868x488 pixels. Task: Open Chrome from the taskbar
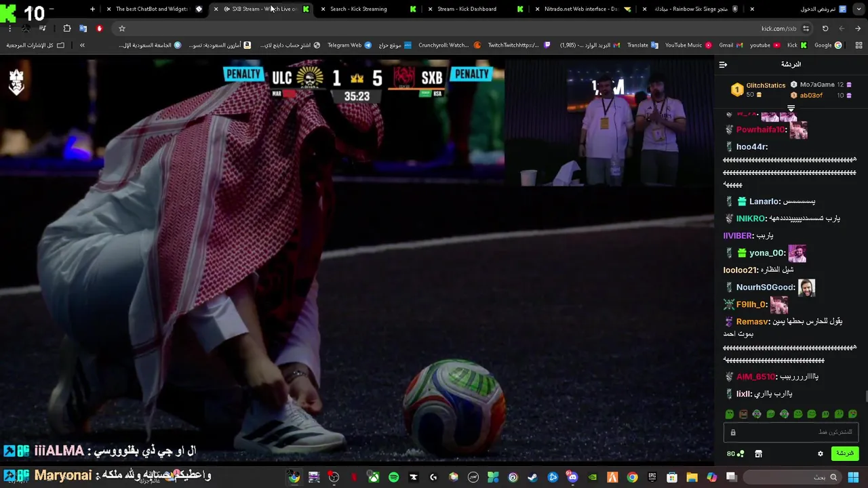coord(632,477)
